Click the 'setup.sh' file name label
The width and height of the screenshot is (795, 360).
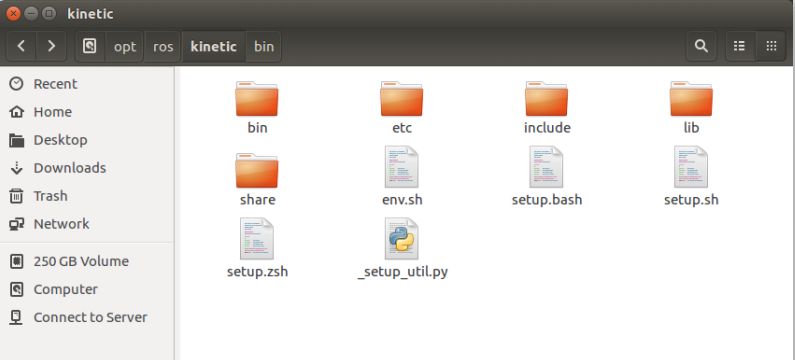tap(692, 200)
